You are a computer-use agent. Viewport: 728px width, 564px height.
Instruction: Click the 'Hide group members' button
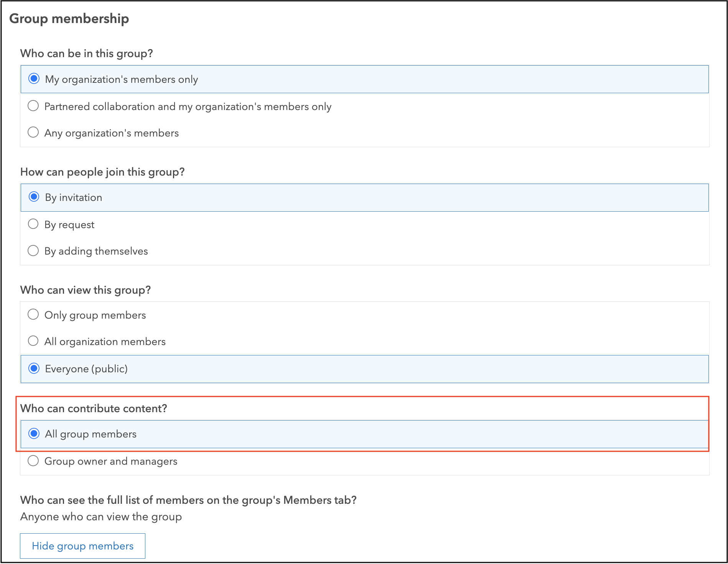[x=82, y=546]
